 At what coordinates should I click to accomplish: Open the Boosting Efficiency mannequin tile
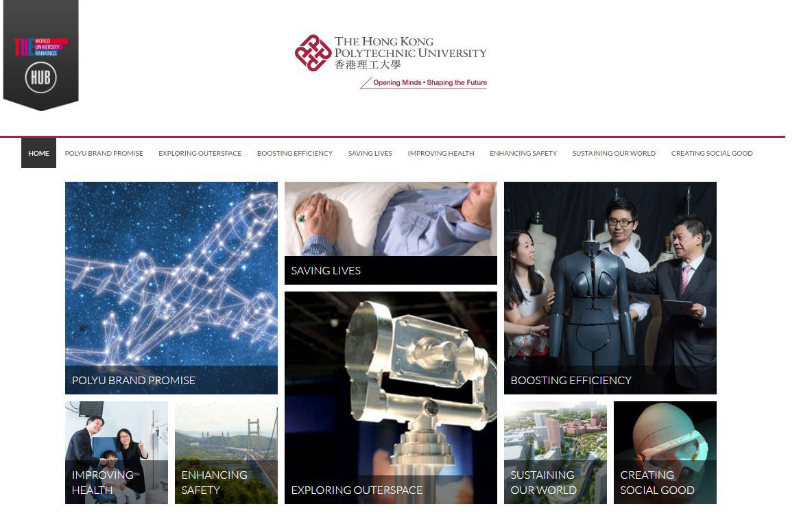tap(610, 288)
